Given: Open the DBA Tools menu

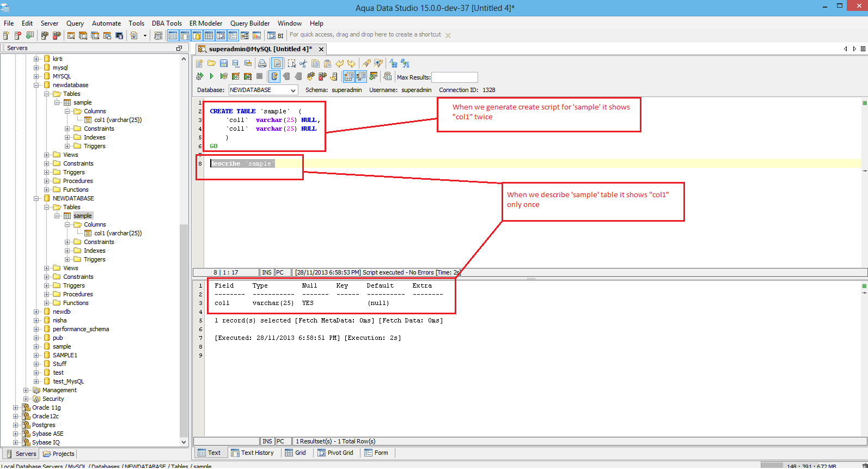Looking at the screenshot, I should tap(167, 23).
